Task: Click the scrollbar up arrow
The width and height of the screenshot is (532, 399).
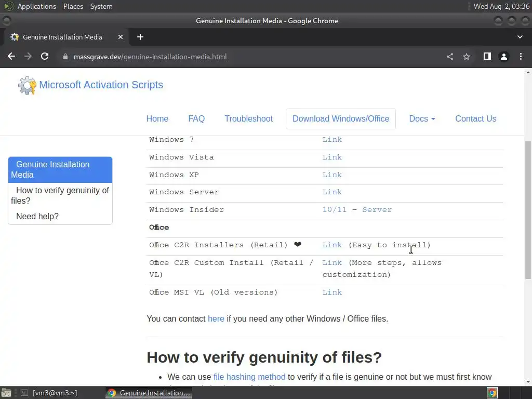Action: [x=528, y=72]
